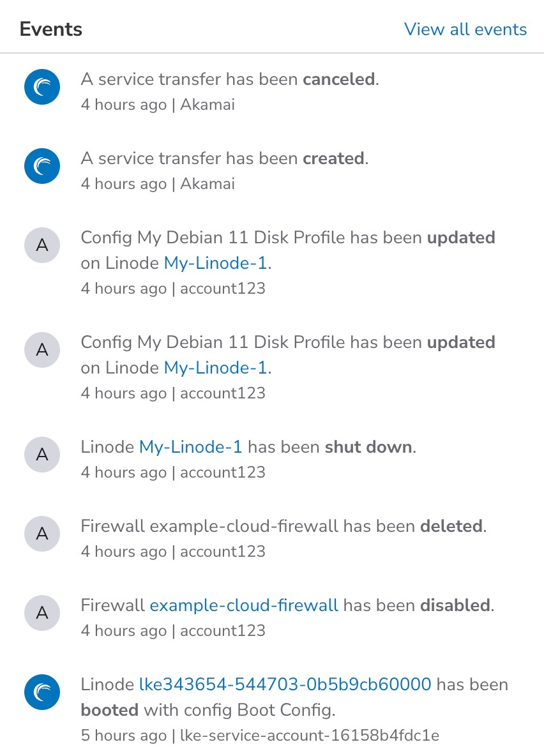Select the avatar beside the shut down event
This screenshot has height=756, width=544.
point(42,455)
